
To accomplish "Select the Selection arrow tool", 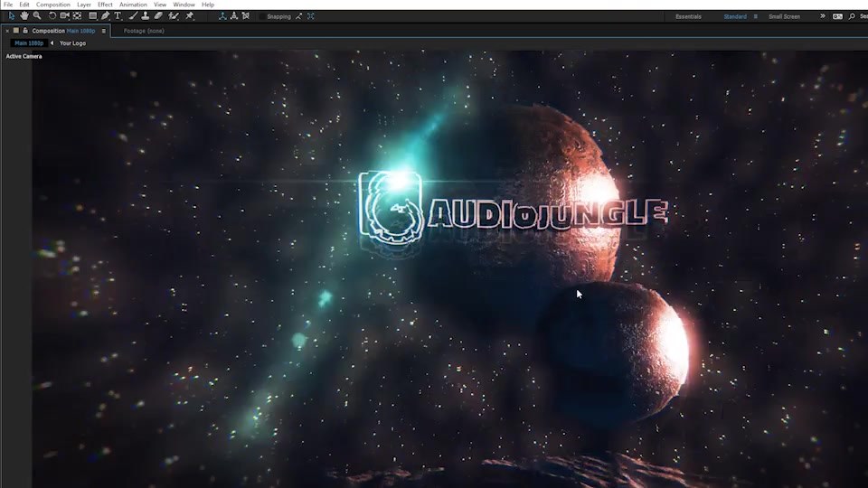I will pyautogui.click(x=11, y=16).
